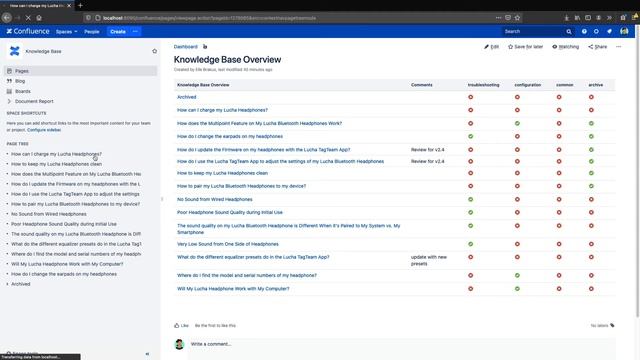
Task: Open the Spaces dropdown menu
Action: coord(67,31)
